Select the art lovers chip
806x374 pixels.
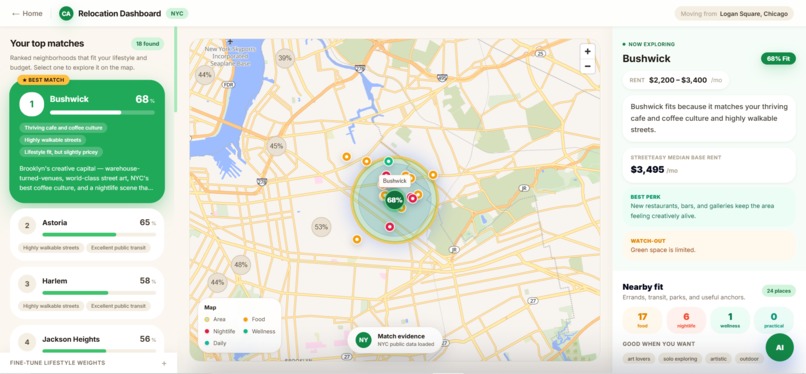[x=639, y=359]
